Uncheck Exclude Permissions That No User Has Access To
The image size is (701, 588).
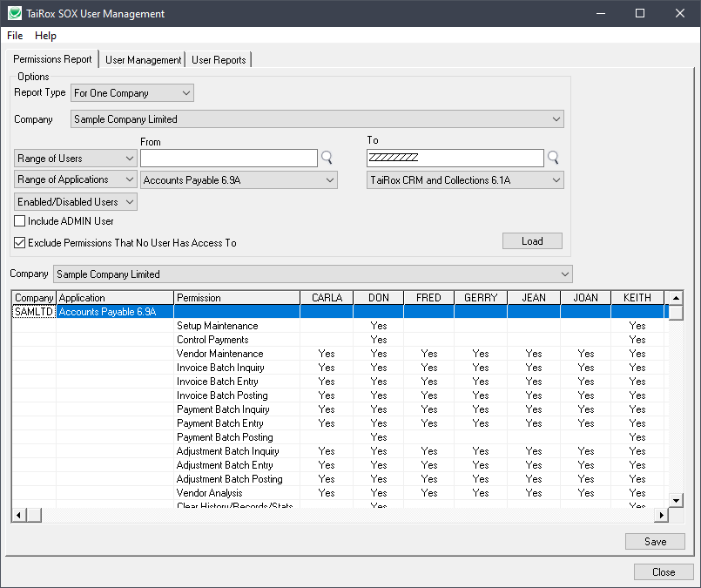click(x=20, y=243)
